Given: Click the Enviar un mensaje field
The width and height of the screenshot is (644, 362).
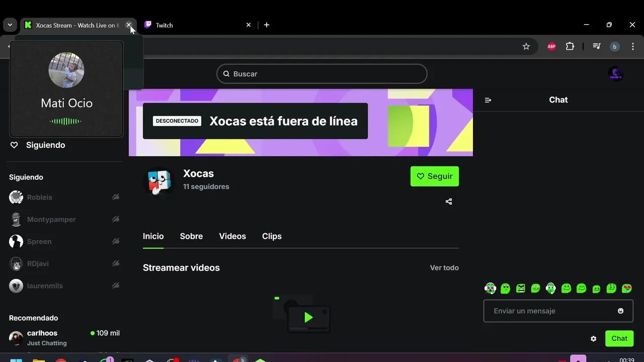Looking at the screenshot, I should tap(558, 311).
